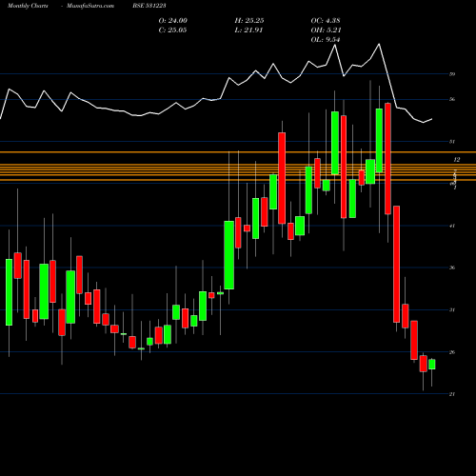Select the open value 'O: 24.00'

(173, 21)
